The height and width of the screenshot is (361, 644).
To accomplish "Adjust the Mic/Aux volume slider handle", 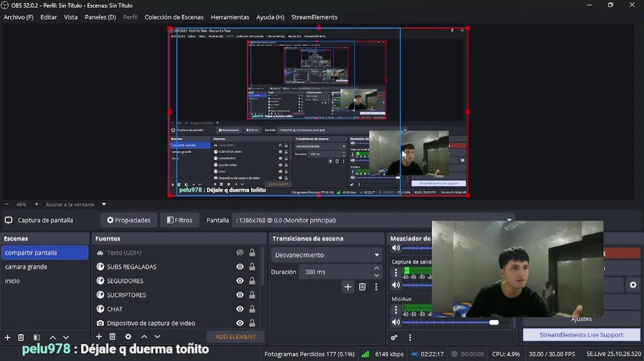I will [494, 322].
